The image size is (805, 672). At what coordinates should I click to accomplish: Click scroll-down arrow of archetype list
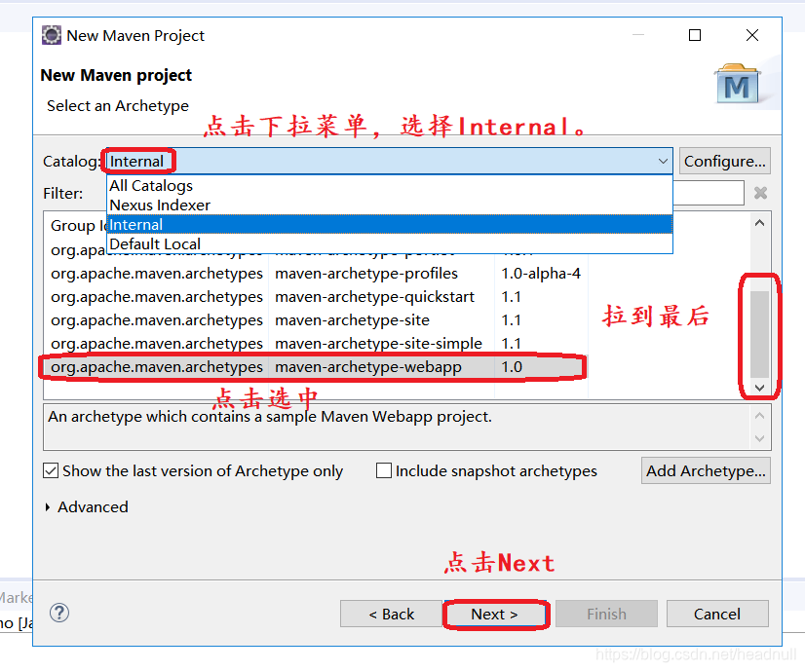[x=760, y=388]
